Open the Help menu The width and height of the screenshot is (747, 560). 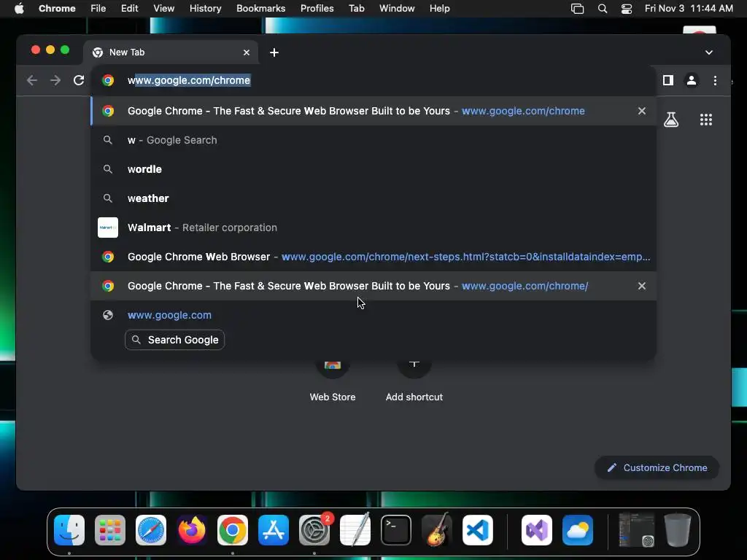point(439,9)
